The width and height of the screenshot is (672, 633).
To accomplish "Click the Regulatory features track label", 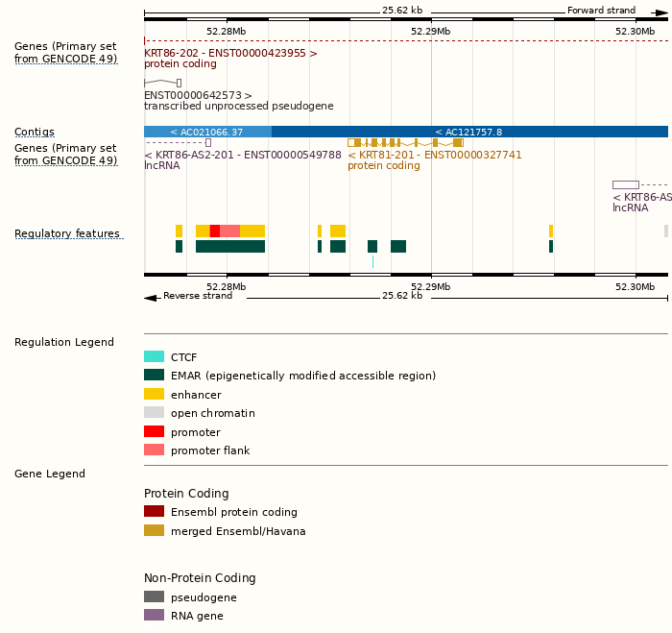I will pos(67,233).
